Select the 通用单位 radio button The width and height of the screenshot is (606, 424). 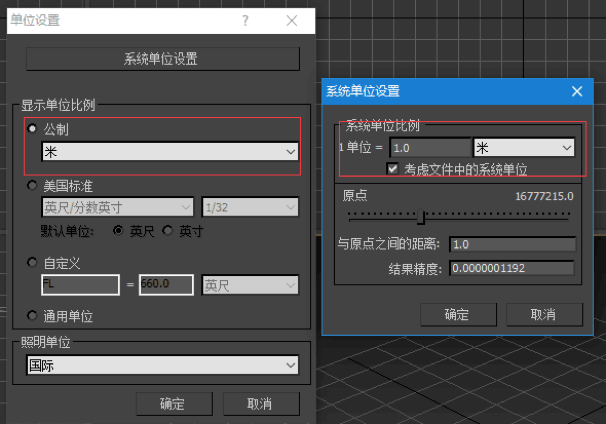[x=32, y=316]
